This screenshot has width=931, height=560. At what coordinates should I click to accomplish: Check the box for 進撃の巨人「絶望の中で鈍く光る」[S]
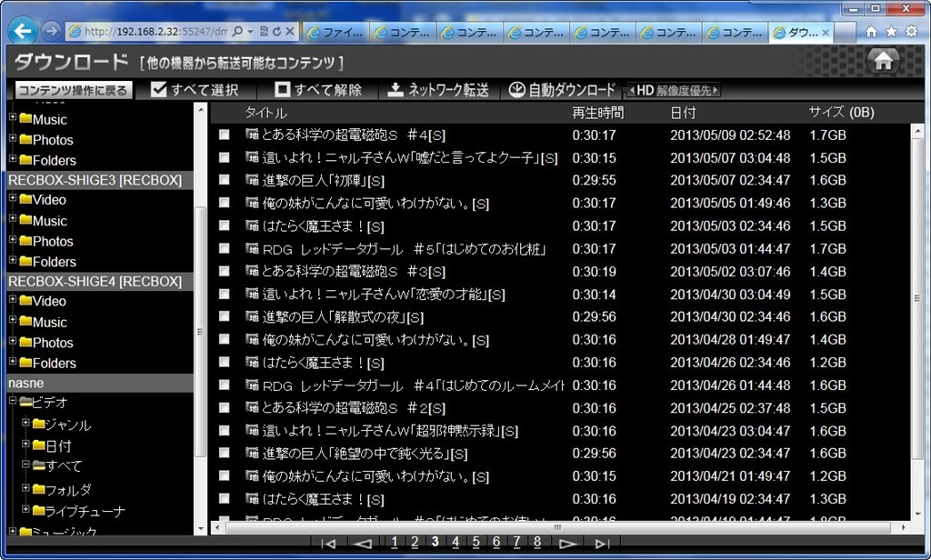coord(224,453)
